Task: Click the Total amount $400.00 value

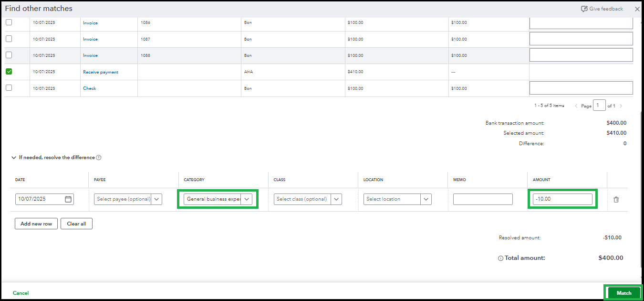Action: [x=611, y=258]
